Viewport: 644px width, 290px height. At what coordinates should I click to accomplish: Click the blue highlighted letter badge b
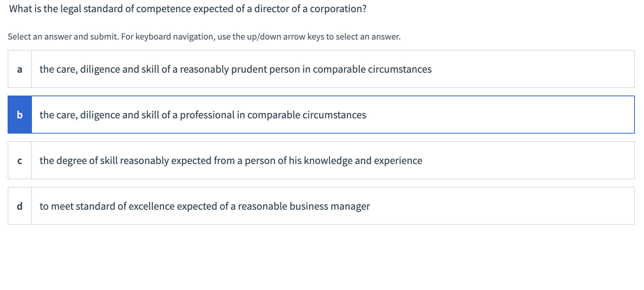coord(20,115)
